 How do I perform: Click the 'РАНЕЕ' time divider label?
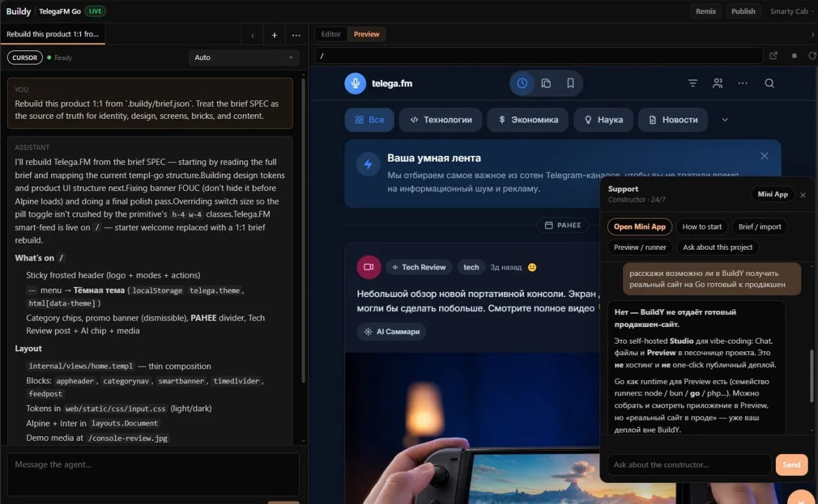(562, 225)
